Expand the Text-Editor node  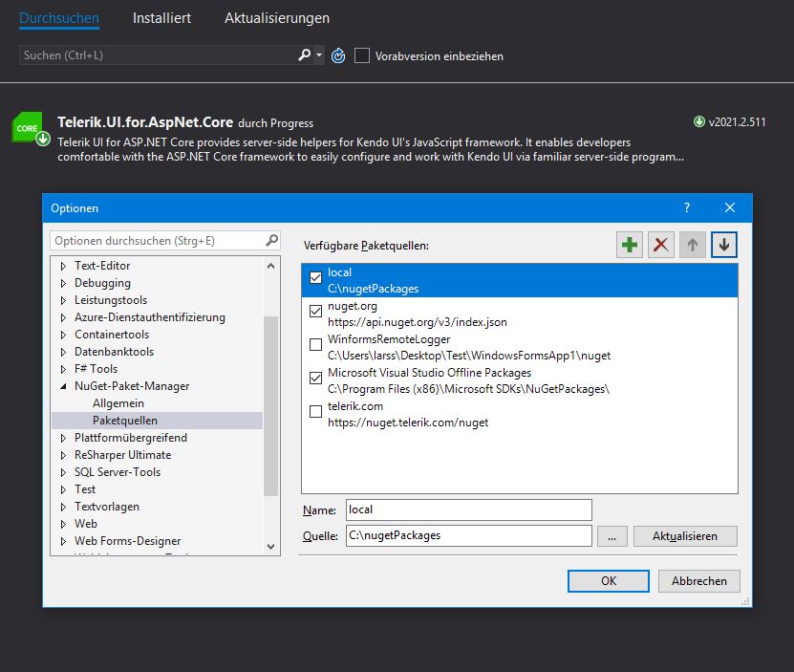(63, 266)
